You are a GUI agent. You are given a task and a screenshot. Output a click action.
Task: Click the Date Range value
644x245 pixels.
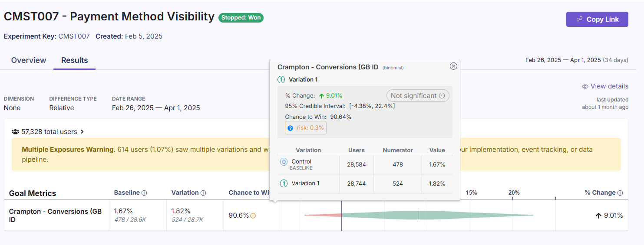pyautogui.click(x=155, y=108)
